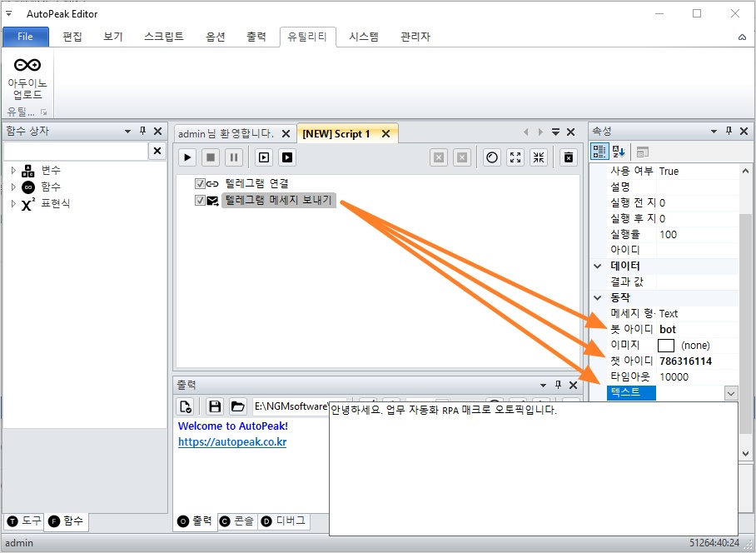Collapse the 동작 property category
Viewport: 756px width, 553px height.
[x=597, y=297]
